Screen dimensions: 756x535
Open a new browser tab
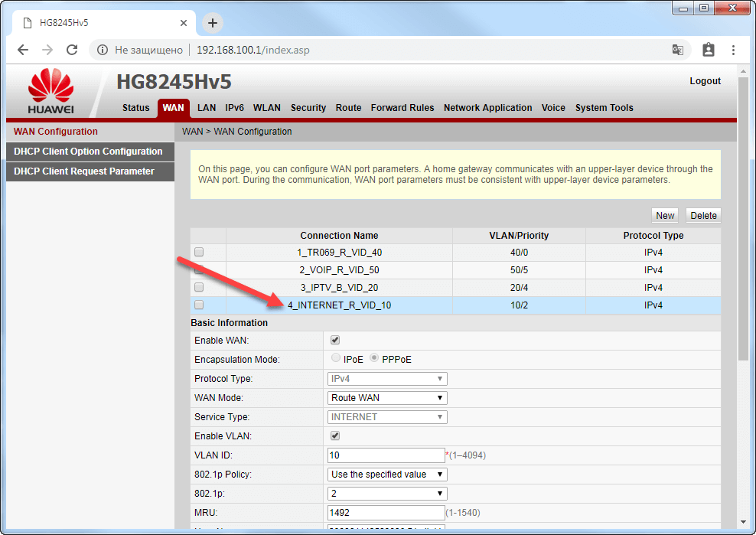pyautogui.click(x=213, y=23)
